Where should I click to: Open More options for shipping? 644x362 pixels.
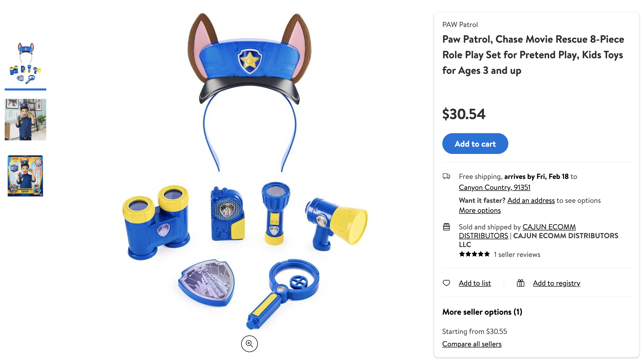point(480,210)
